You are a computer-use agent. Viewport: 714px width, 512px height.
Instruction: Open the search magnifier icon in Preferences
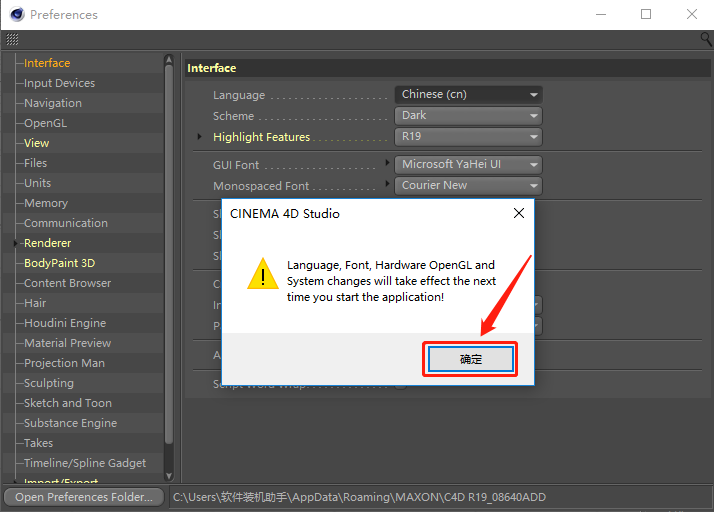(x=706, y=39)
